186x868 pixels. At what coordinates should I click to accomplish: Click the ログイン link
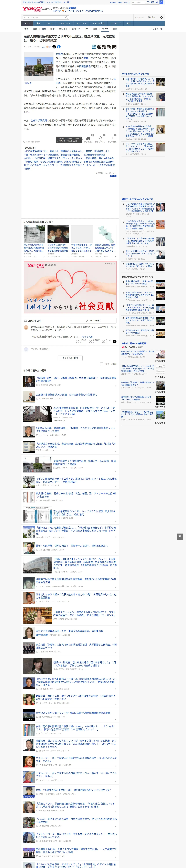coord(57,11)
